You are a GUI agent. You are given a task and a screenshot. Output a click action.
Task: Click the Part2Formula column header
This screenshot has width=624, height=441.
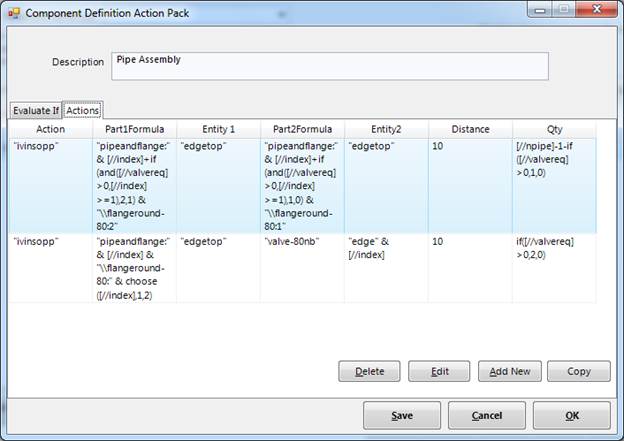coord(302,129)
